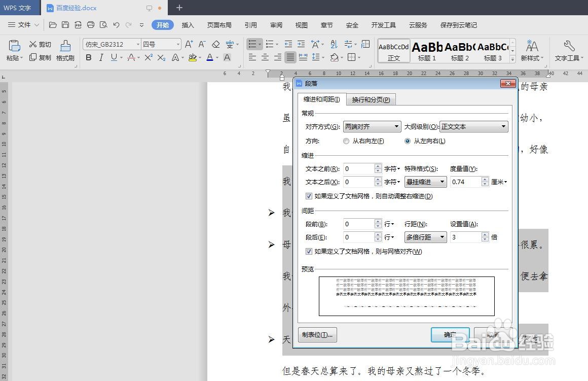Click the decrease font size icon
The image size is (588, 381).
click(202, 44)
